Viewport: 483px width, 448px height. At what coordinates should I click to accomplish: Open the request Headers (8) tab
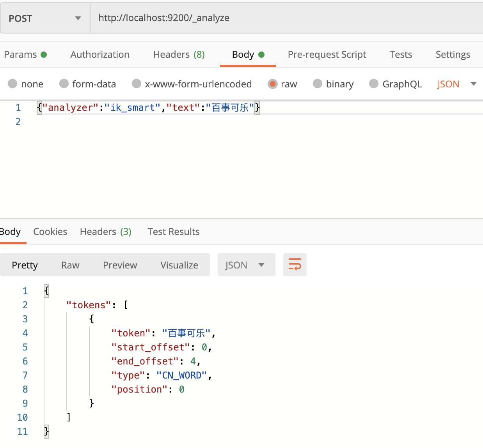tap(179, 55)
